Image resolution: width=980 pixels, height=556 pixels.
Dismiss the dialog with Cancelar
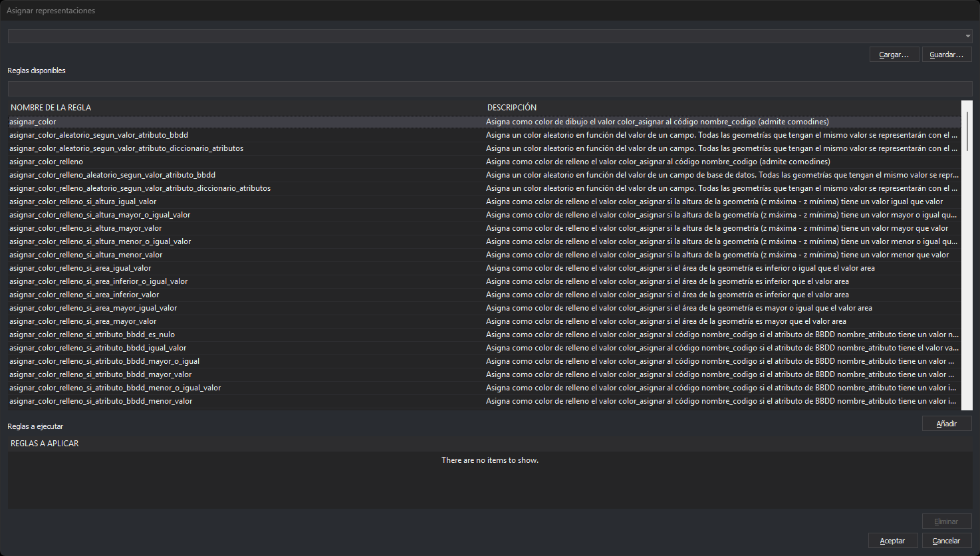click(947, 541)
